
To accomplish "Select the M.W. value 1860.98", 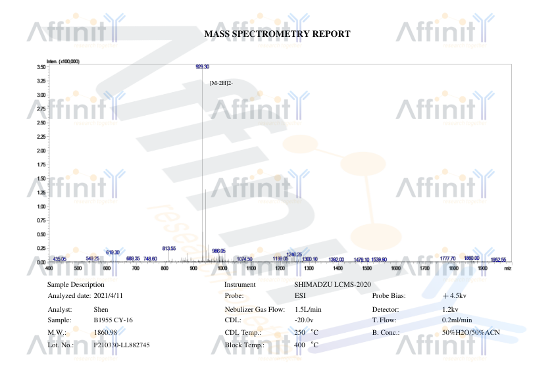I will click(106, 333).
